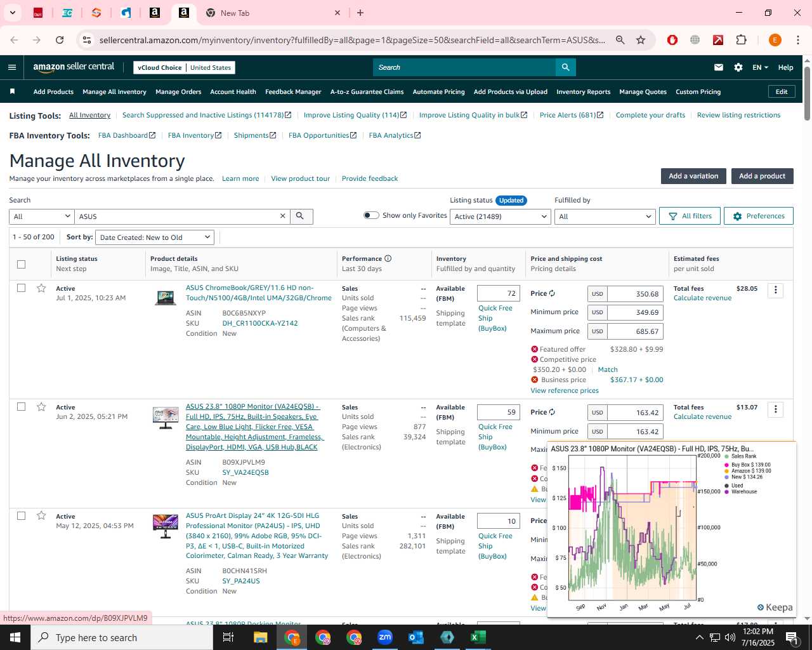Viewport: 812px width, 650px height.
Task: Favorite the ASUS ChromeBook listing star
Action: coord(41,288)
